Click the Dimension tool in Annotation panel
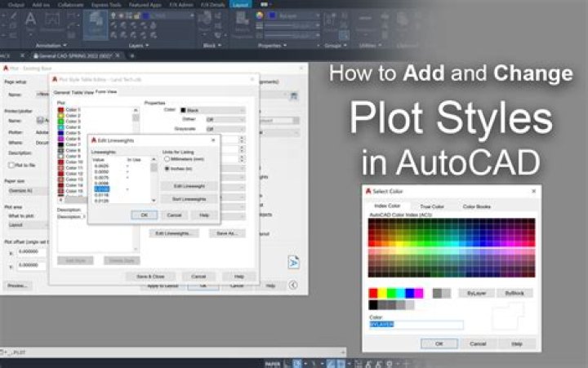588x368 pixels. click(x=52, y=20)
